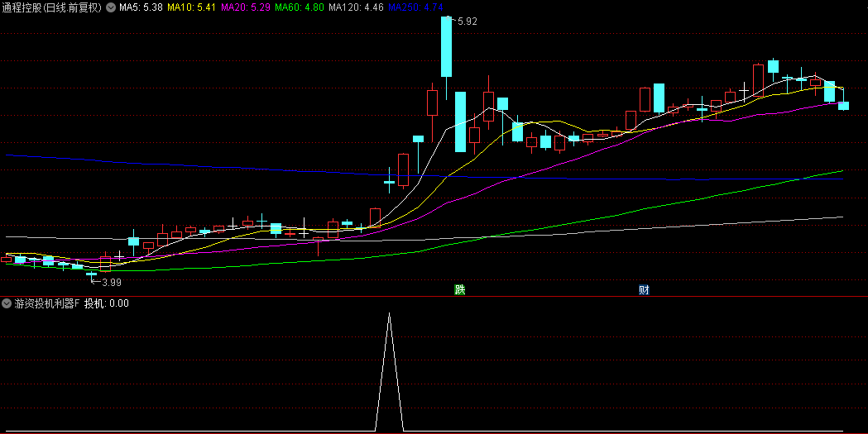868x434 pixels.
Task: Select the tallest cyan candle below 5.92
Action: [x=446, y=46]
